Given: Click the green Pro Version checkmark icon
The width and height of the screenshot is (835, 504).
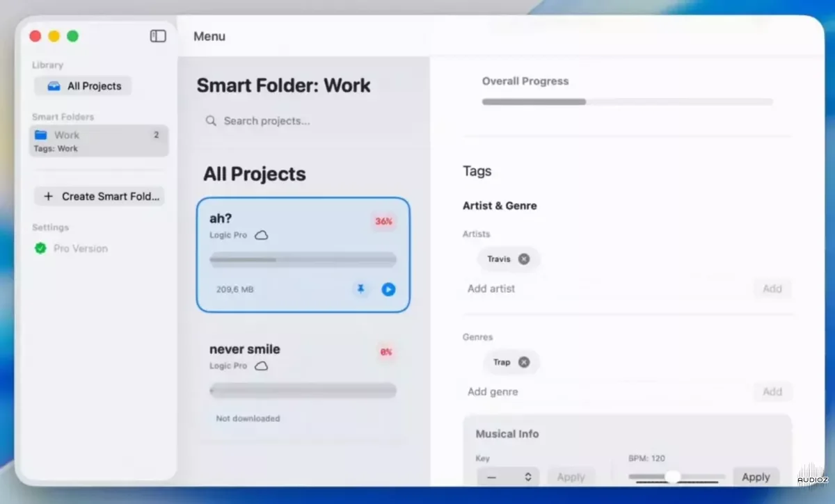Looking at the screenshot, I should tap(40, 248).
